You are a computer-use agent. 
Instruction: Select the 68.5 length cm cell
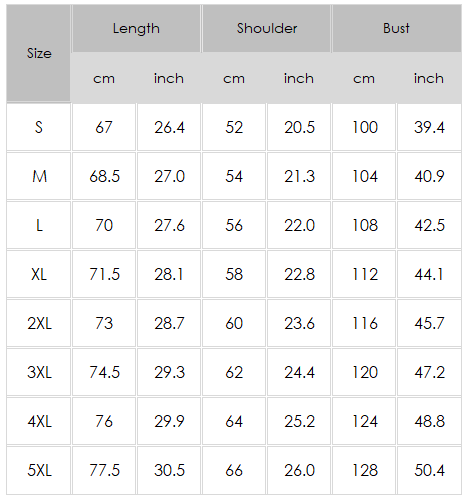(x=104, y=176)
